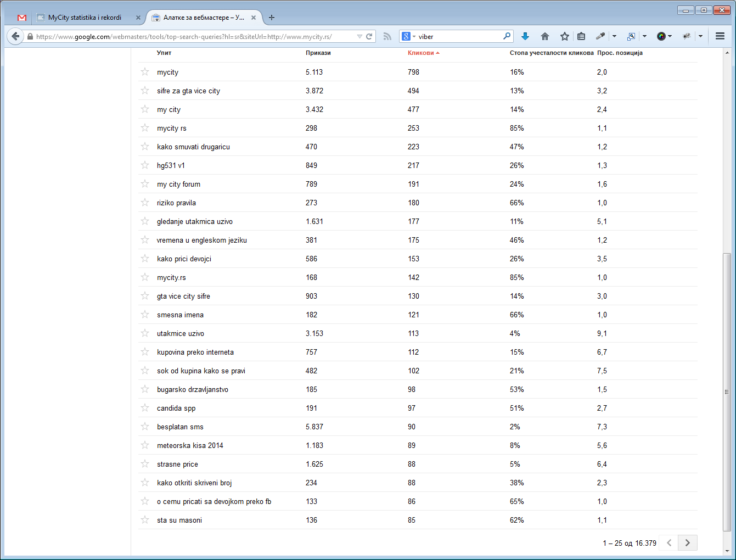Star the "bugarsko drzavljanstvo" query
Screen dimensions: 736x560
(145, 389)
